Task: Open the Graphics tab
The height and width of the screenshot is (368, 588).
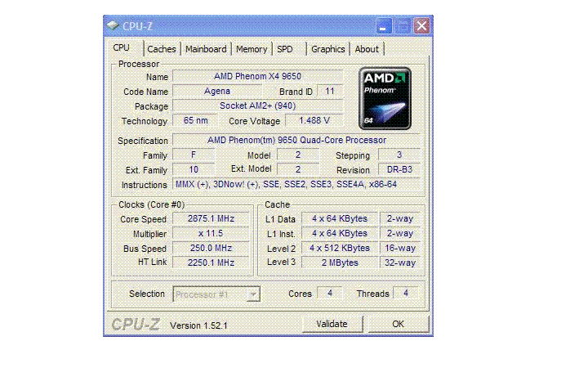Action: tap(328, 49)
